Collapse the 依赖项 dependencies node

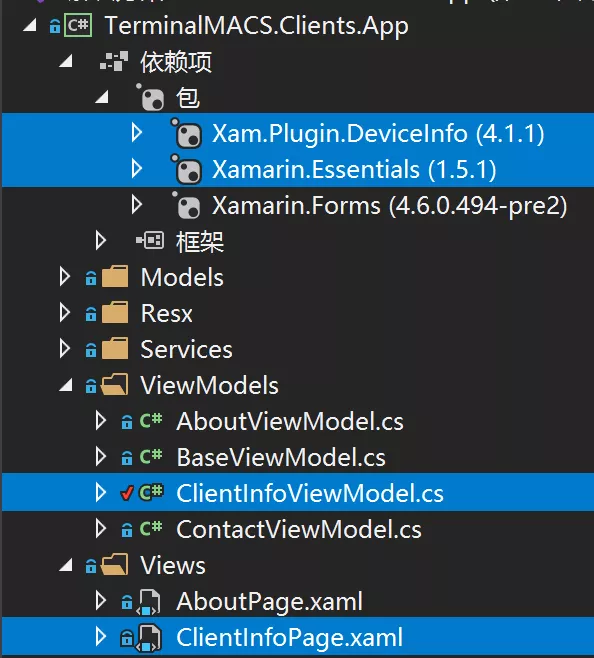[x=66, y=62]
